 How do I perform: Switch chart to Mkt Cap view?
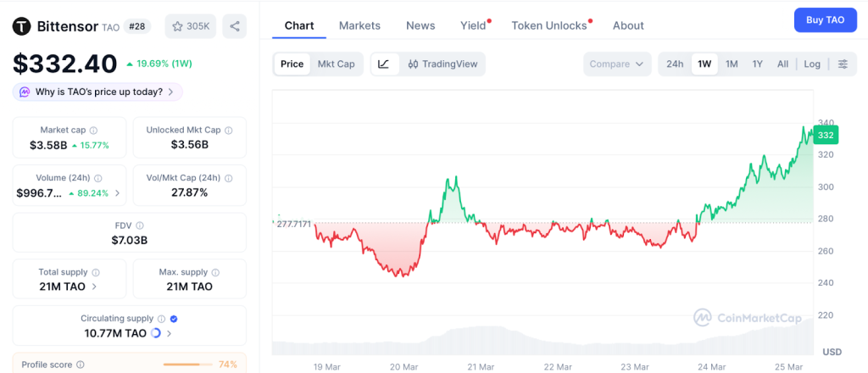coord(336,64)
